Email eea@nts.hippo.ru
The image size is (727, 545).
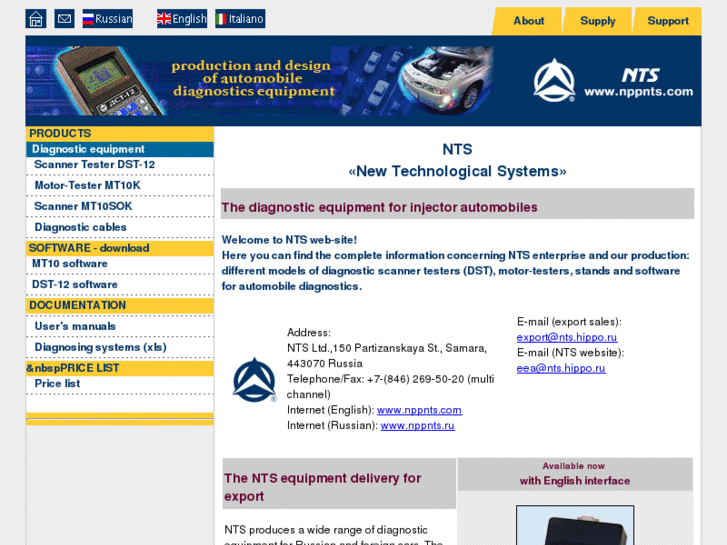[561, 368]
